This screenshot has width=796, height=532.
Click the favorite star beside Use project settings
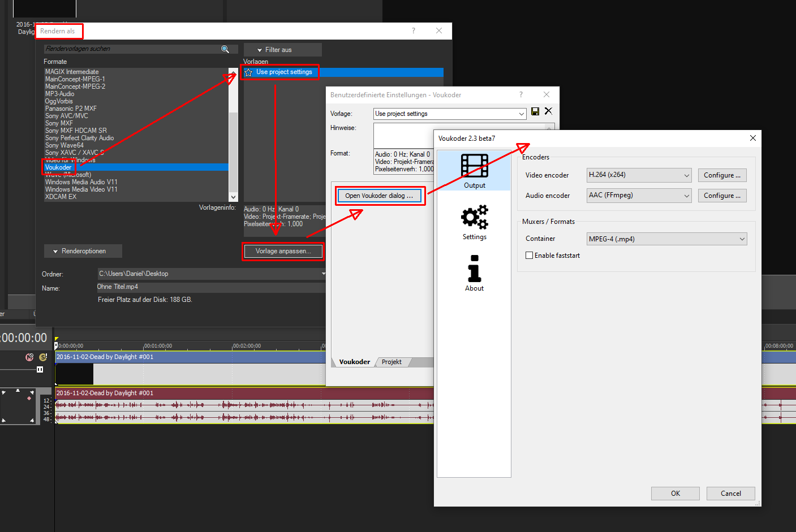pyautogui.click(x=248, y=72)
